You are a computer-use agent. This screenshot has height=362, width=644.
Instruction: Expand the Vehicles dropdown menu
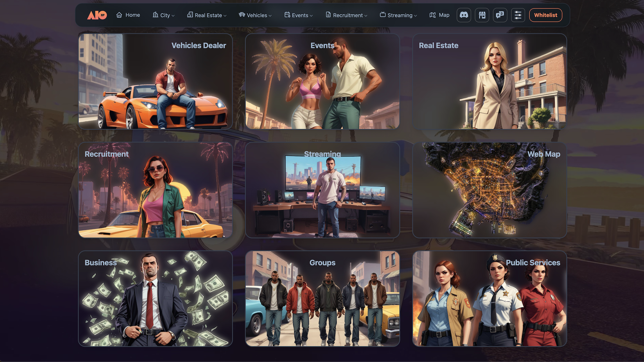coord(255,15)
